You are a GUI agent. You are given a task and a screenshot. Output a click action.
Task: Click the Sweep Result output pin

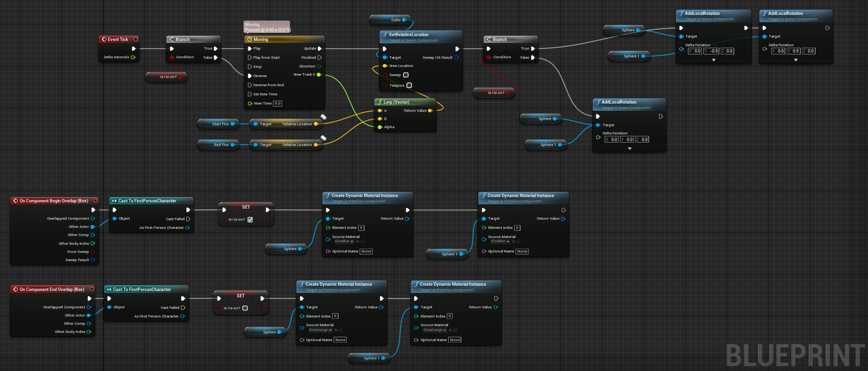point(92,260)
